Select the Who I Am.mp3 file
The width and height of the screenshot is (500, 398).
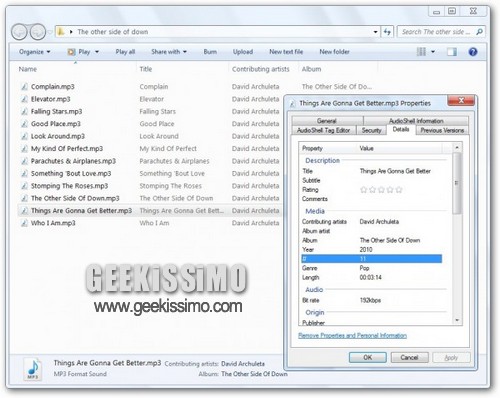point(53,223)
